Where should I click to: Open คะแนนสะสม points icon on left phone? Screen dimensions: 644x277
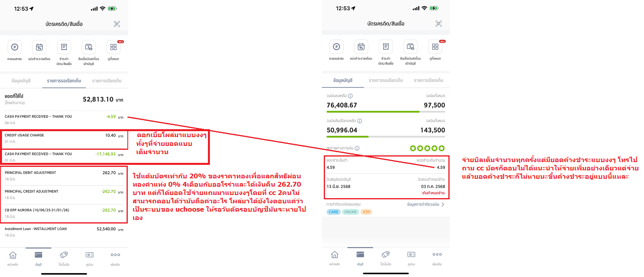15,47
